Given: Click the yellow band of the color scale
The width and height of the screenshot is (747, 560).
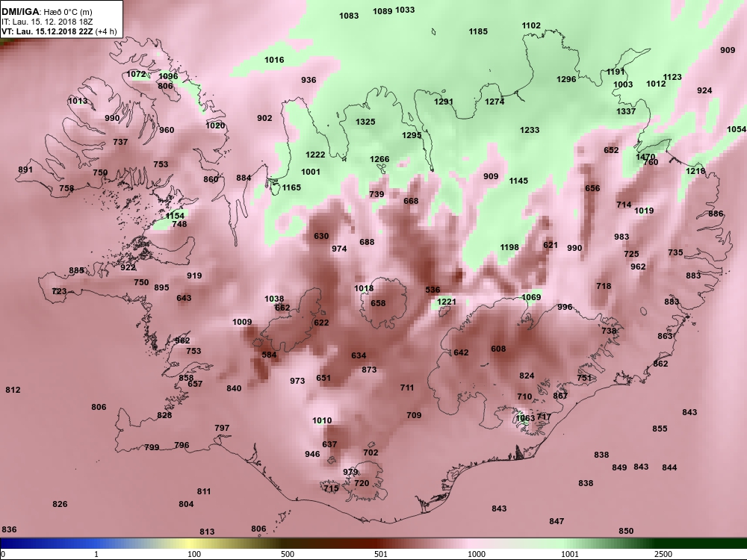Looking at the screenshot, I should tap(190, 544).
